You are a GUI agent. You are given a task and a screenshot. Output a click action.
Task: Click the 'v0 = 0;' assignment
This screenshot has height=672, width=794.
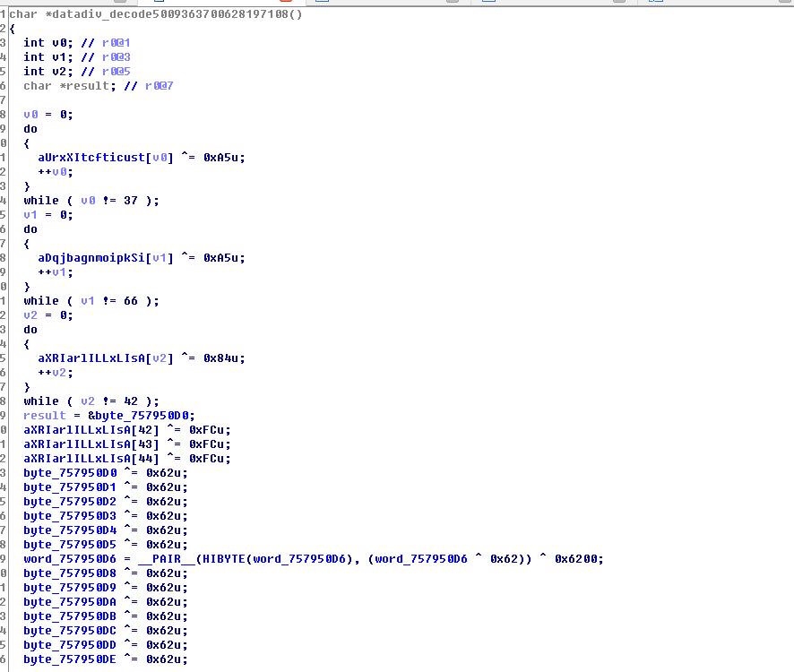click(x=48, y=115)
